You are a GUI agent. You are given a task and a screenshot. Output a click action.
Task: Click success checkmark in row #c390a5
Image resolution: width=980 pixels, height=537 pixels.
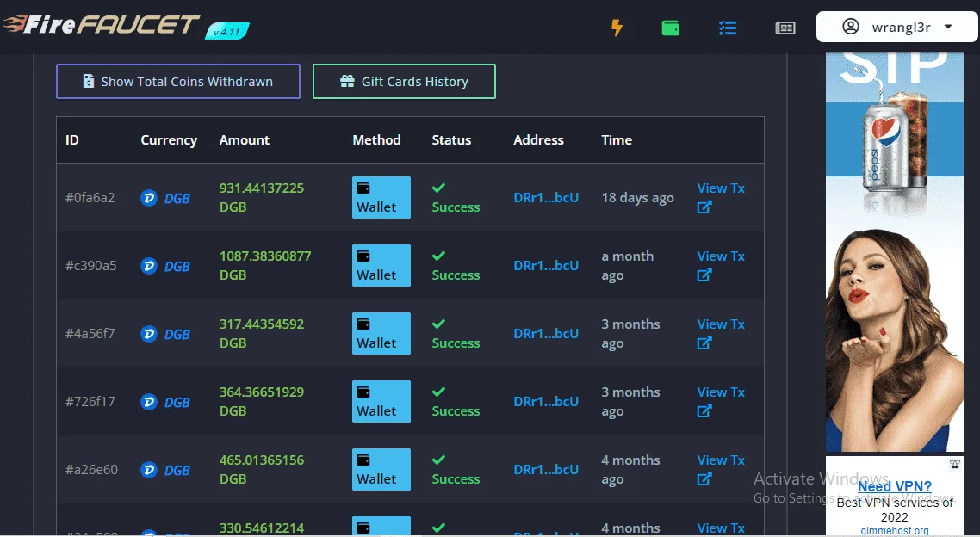click(x=438, y=256)
